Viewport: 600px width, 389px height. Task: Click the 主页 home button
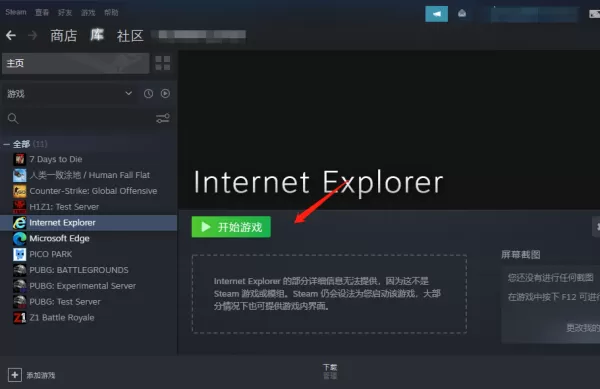point(76,63)
